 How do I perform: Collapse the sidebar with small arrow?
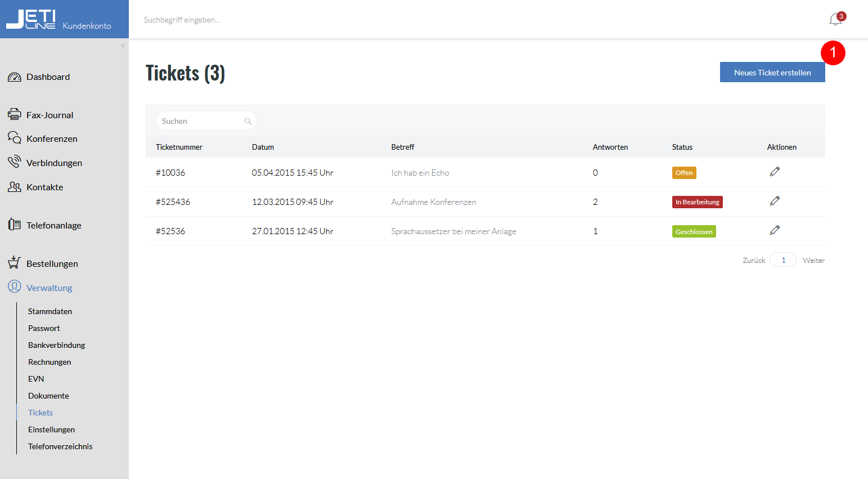122,46
